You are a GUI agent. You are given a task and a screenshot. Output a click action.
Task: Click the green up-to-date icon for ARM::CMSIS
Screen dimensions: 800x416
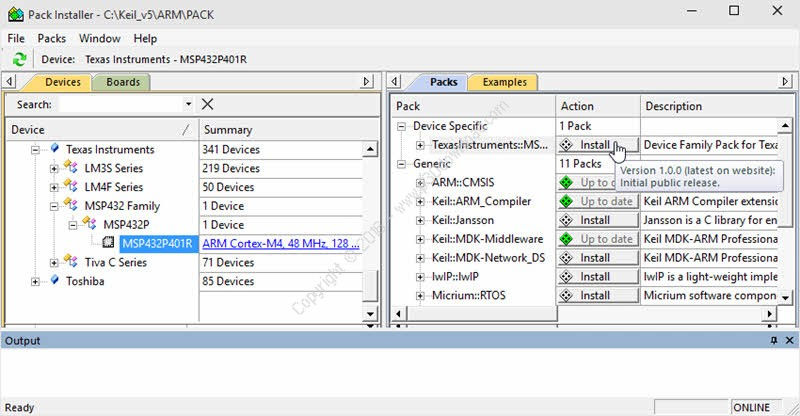click(x=566, y=182)
